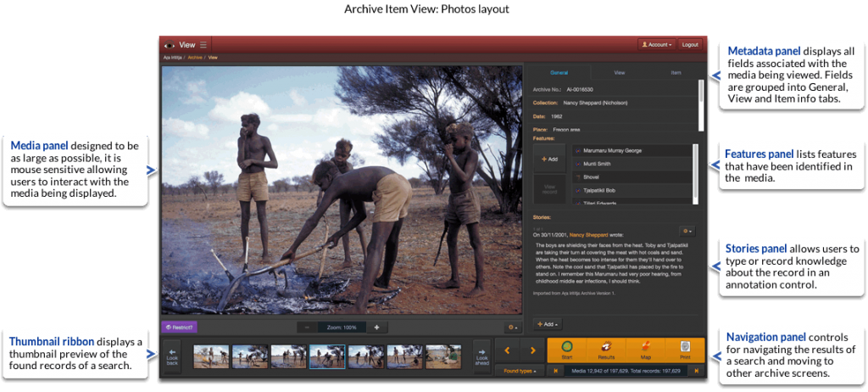Switch to the View metadata tab
This screenshot has width=868, height=392.
coord(620,73)
